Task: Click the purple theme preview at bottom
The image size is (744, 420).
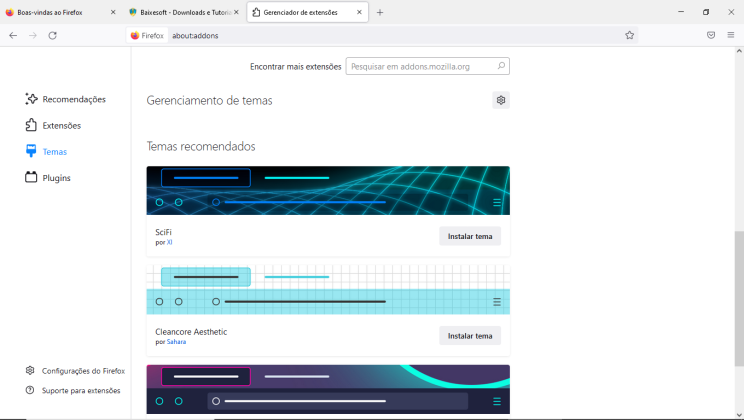Action: point(328,390)
